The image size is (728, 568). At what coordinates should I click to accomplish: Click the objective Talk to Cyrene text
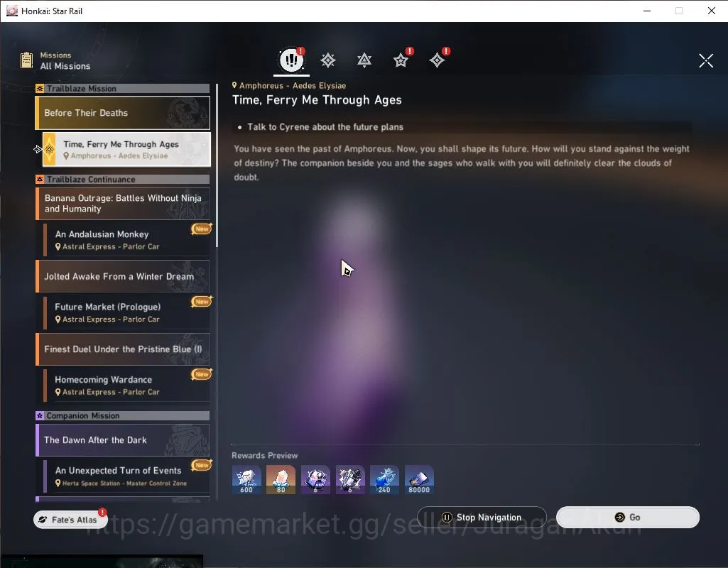325,127
